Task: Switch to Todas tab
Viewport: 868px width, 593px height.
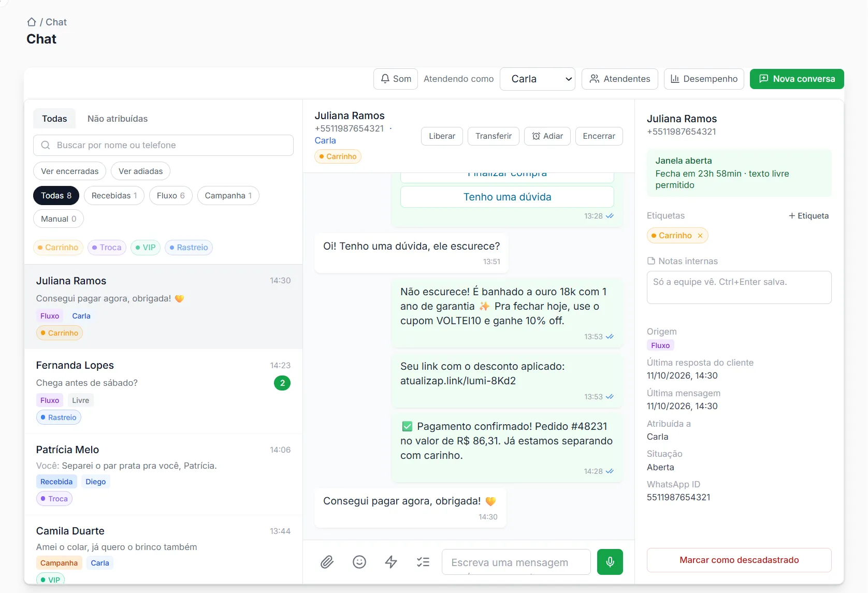Action: (54, 119)
